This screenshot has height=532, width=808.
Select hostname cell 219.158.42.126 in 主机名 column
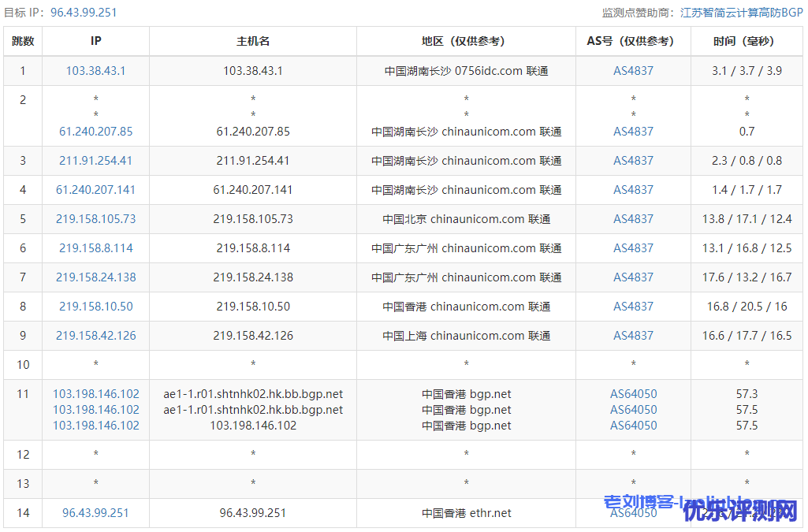pos(253,336)
